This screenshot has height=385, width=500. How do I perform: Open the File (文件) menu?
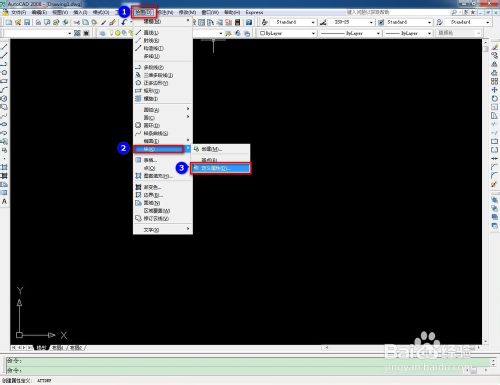coord(18,12)
